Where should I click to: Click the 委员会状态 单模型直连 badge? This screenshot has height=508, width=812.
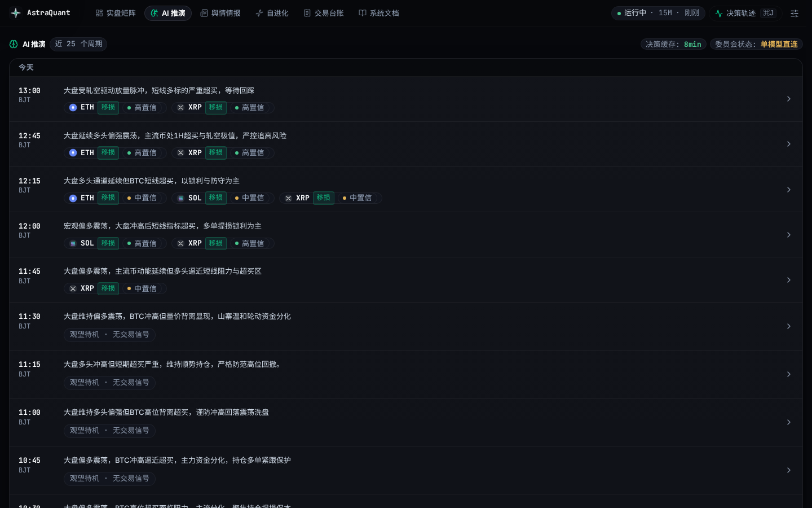[x=756, y=44]
